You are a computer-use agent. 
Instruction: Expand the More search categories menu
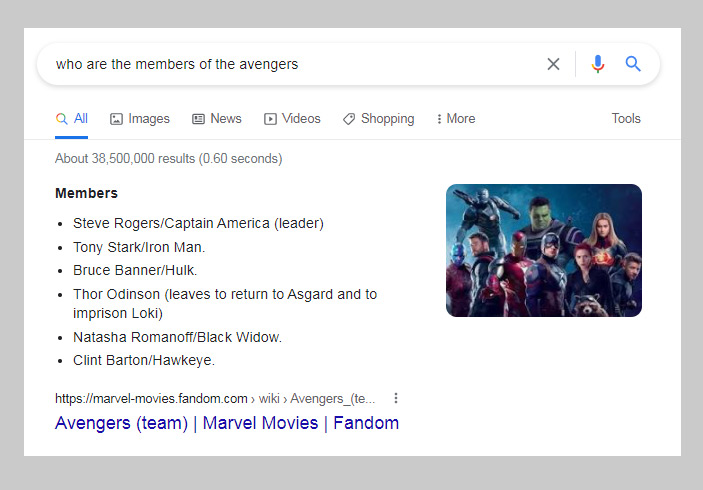point(455,119)
